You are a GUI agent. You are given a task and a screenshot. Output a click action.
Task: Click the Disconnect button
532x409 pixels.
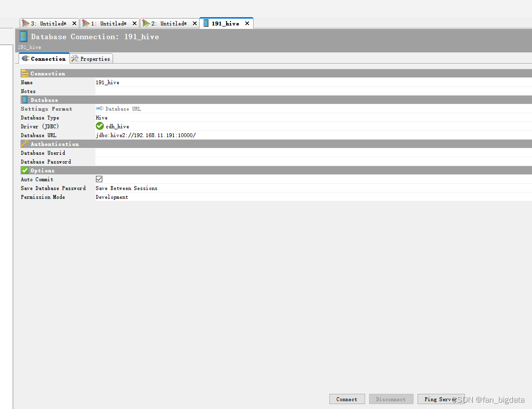(391, 399)
